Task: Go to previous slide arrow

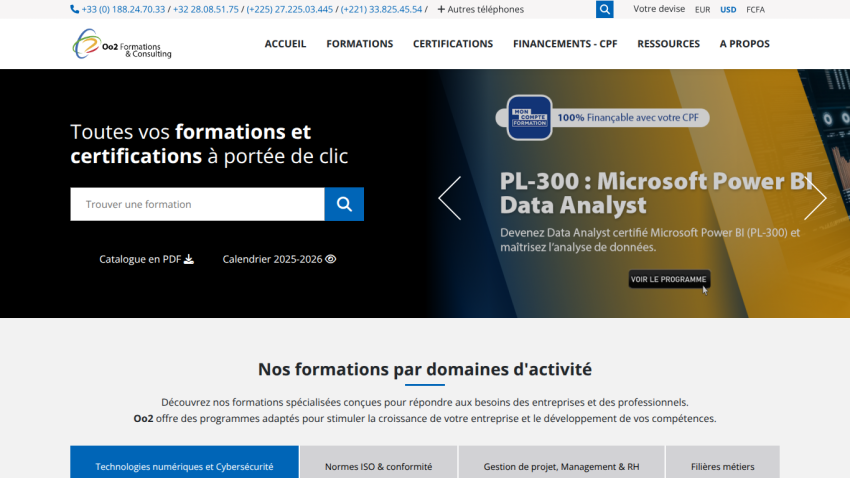Action: click(450, 198)
